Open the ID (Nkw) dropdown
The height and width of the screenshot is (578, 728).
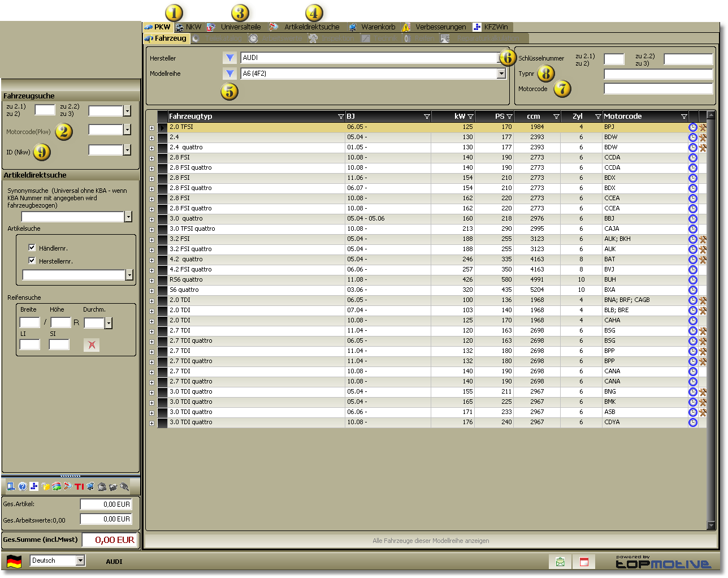(127, 150)
